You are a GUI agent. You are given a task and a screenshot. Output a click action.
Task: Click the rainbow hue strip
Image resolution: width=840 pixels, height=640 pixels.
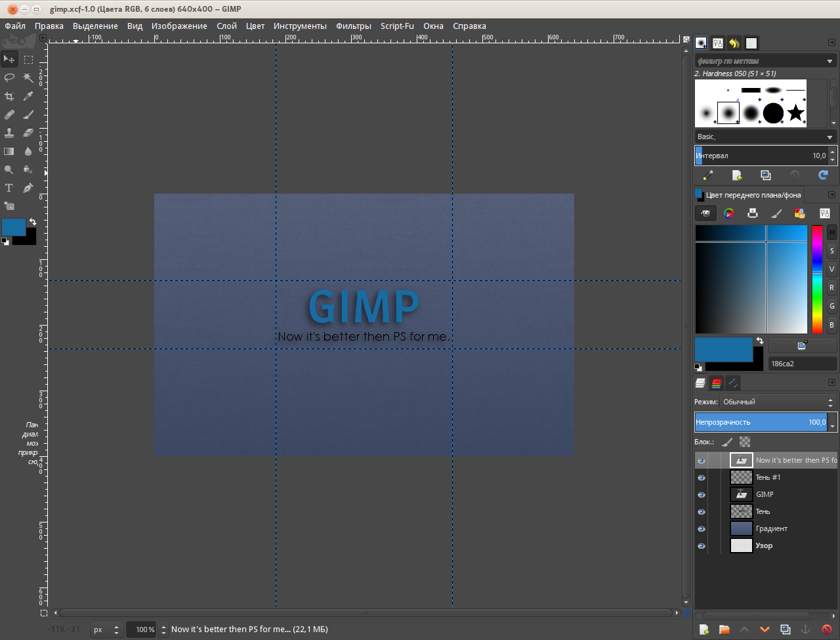817,280
